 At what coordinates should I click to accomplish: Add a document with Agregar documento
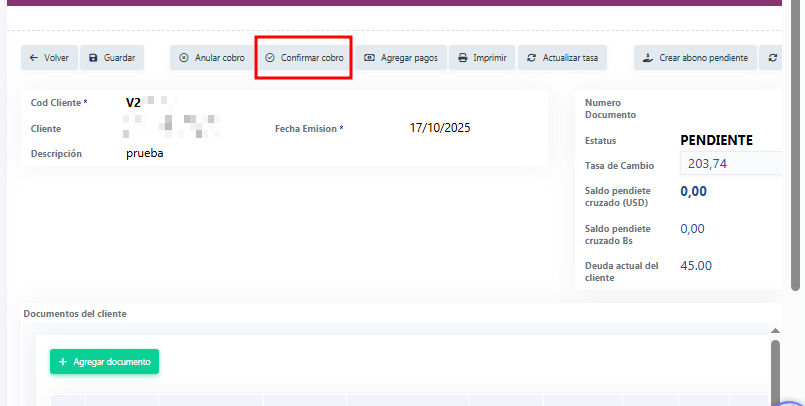click(104, 361)
